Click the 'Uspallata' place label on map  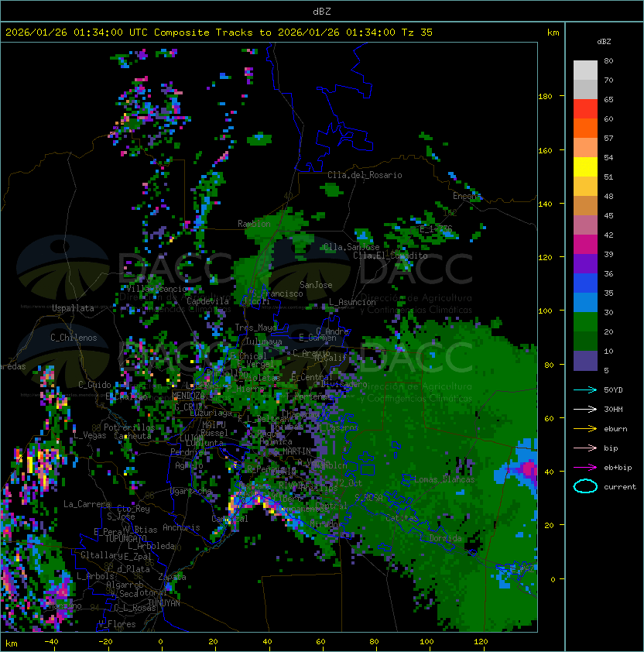coord(73,308)
